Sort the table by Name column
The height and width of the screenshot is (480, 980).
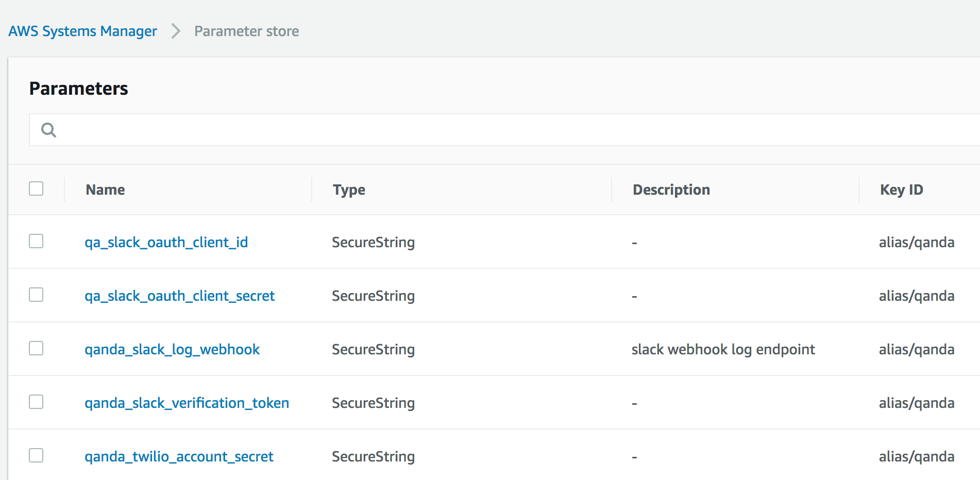(105, 190)
